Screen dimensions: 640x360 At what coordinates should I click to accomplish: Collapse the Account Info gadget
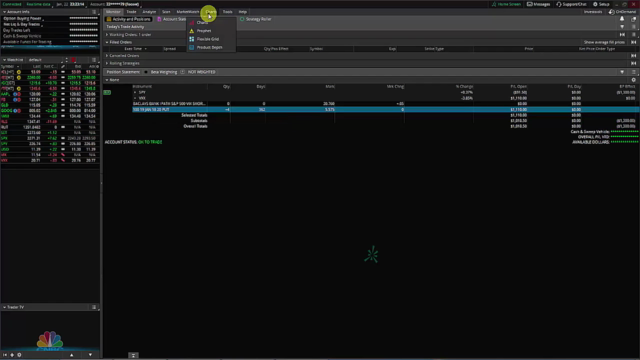[x=4, y=12]
